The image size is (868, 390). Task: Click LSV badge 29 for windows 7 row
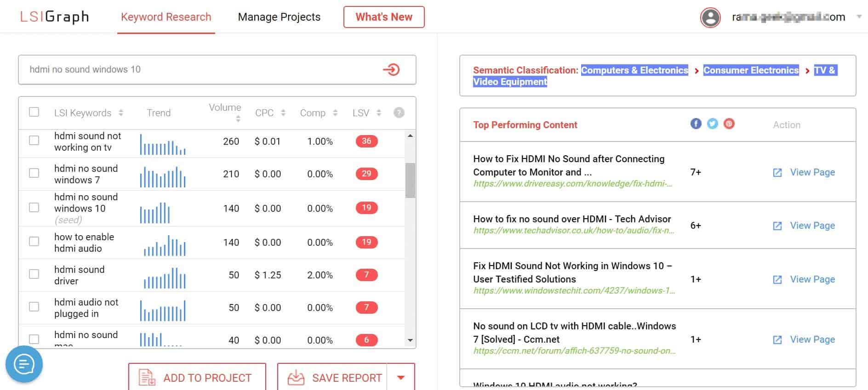366,174
